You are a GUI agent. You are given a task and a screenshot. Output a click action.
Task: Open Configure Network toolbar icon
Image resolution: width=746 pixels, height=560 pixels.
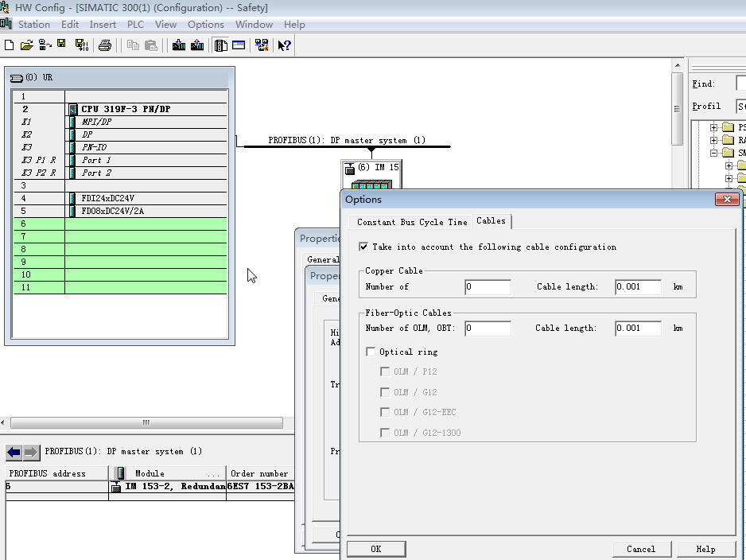[x=261, y=45]
